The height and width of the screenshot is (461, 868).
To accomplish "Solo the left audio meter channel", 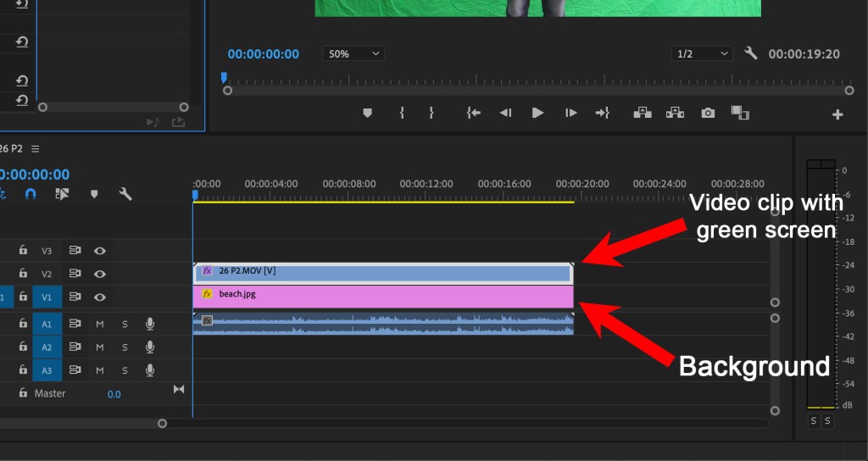I will pos(813,421).
